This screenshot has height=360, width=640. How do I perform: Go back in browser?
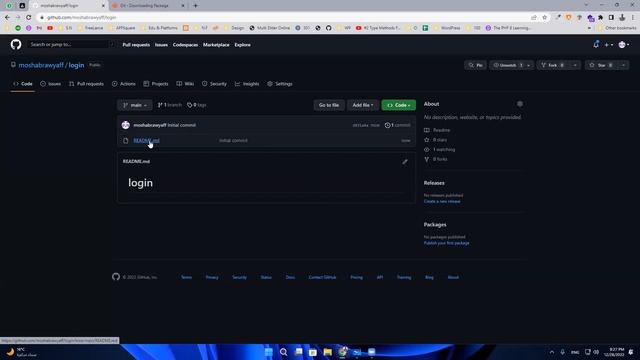click(x=7, y=18)
